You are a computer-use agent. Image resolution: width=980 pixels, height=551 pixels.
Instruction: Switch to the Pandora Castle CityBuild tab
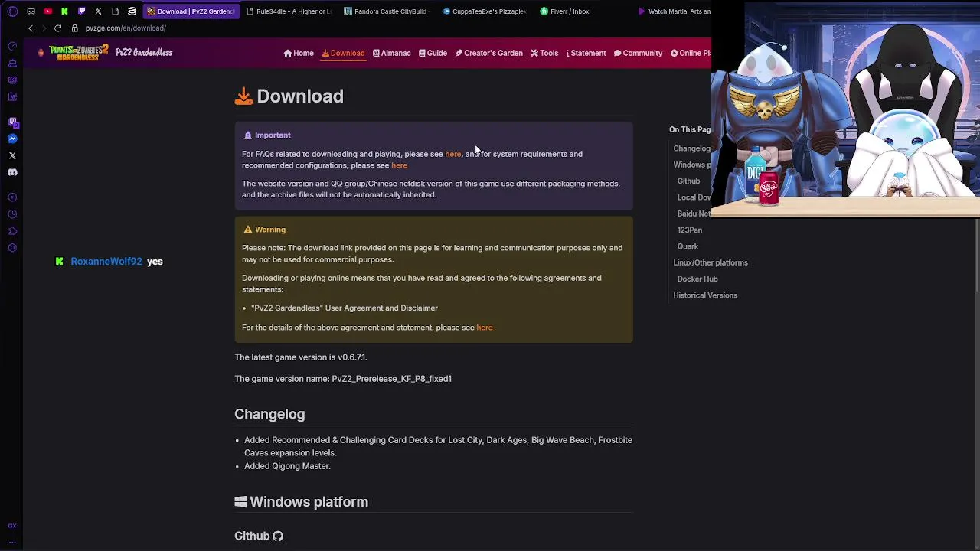tap(386, 11)
